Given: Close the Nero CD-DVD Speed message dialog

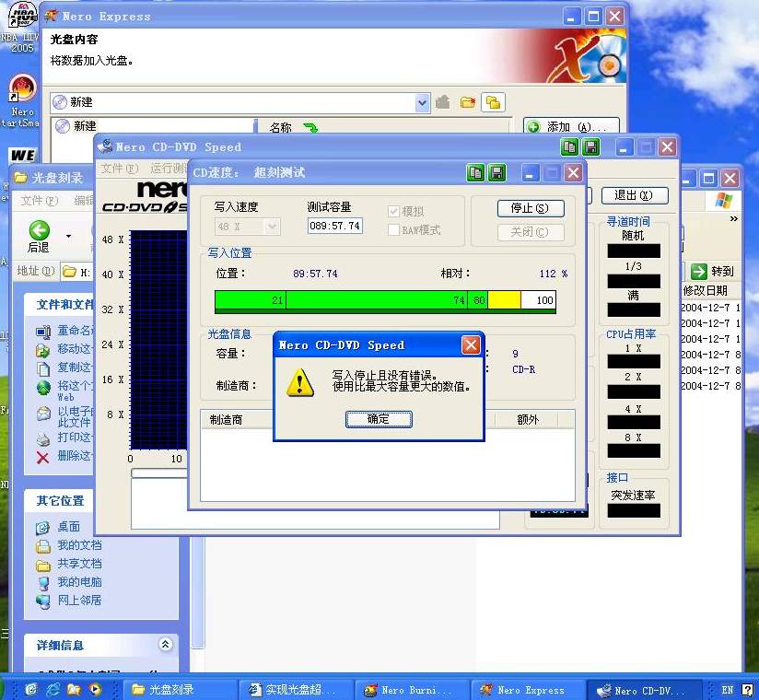Looking at the screenshot, I should click(471, 345).
